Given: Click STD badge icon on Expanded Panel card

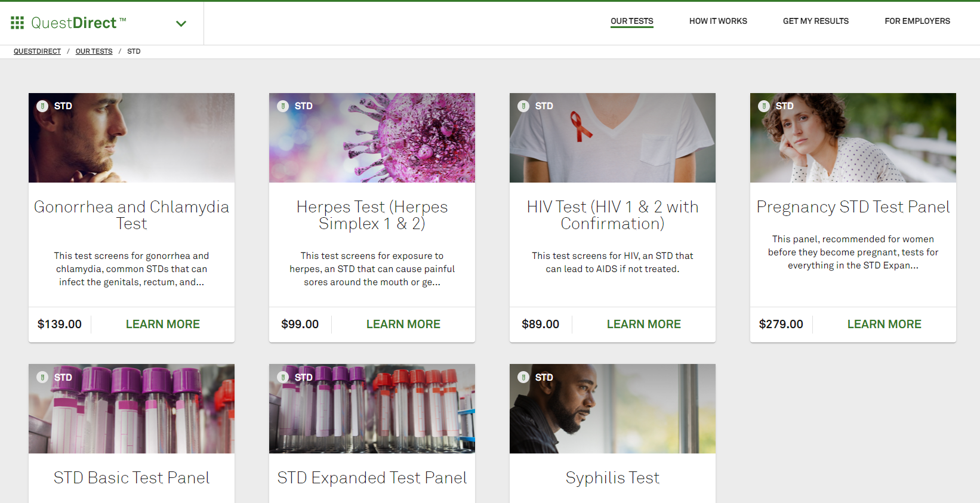Looking at the screenshot, I should (283, 377).
